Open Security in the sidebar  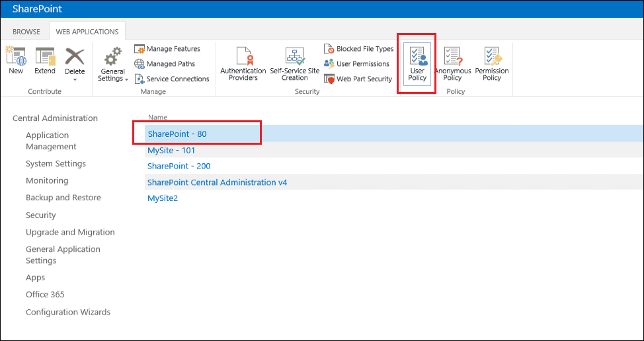(x=40, y=215)
